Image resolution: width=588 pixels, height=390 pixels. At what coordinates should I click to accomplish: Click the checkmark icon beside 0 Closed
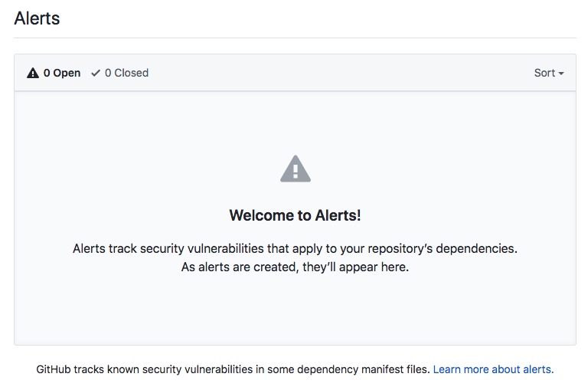coord(96,73)
